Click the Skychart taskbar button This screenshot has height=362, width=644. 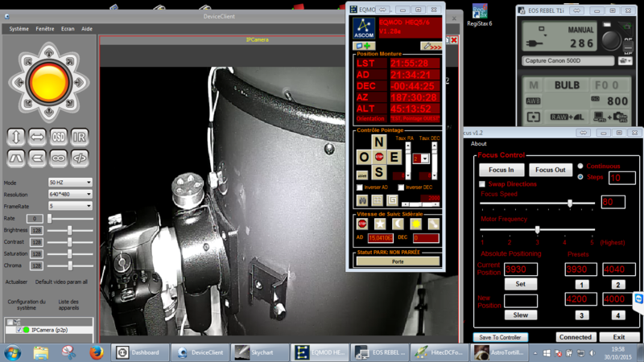259,352
